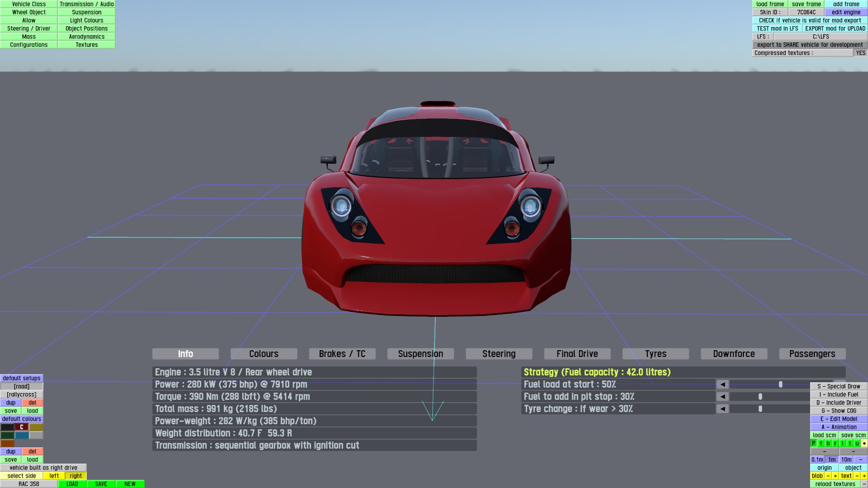This screenshot has width=868, height=488.
Task: Click the 'P' view button in green row
Action: coord(814,443)
